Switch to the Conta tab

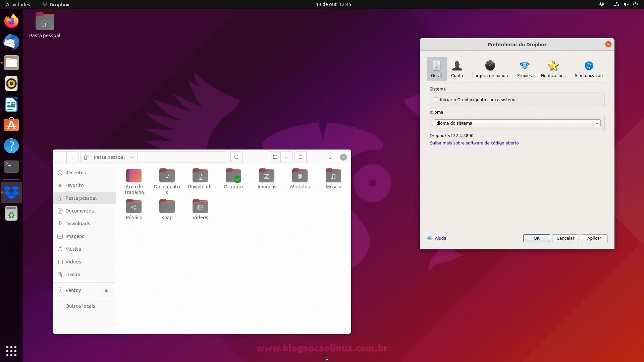click(457, 69)
